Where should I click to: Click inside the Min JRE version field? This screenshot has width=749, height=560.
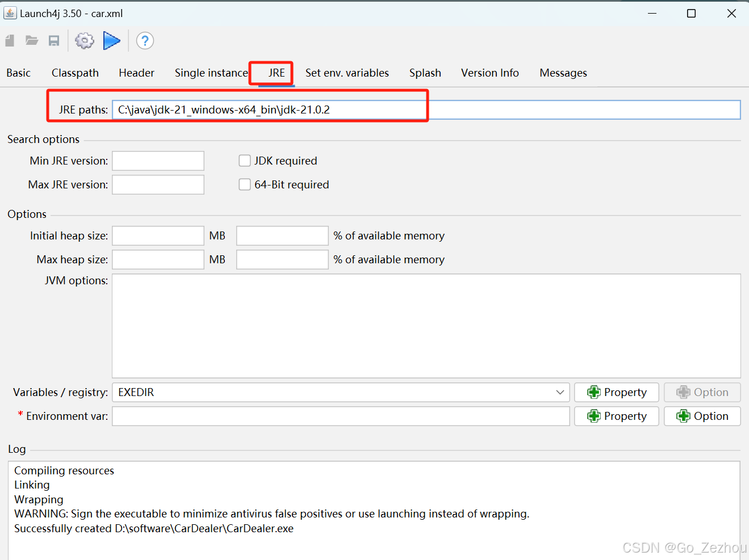(x=157, y=161)
